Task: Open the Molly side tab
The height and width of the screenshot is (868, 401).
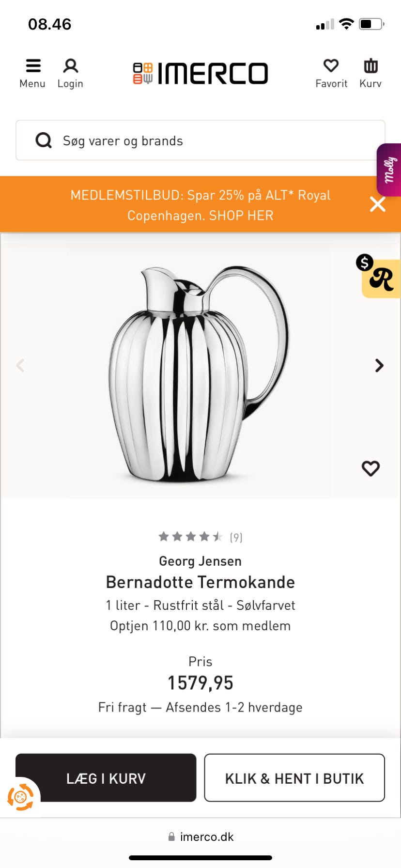Action: 389,170
